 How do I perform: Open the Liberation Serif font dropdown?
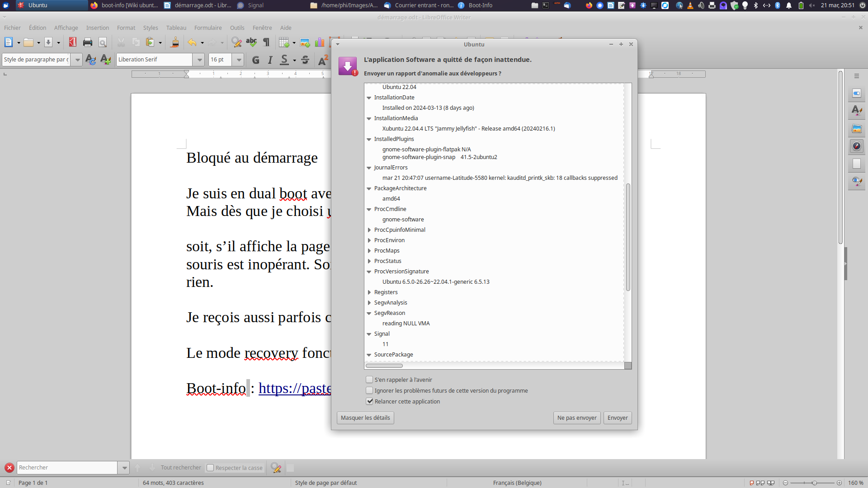199,60
